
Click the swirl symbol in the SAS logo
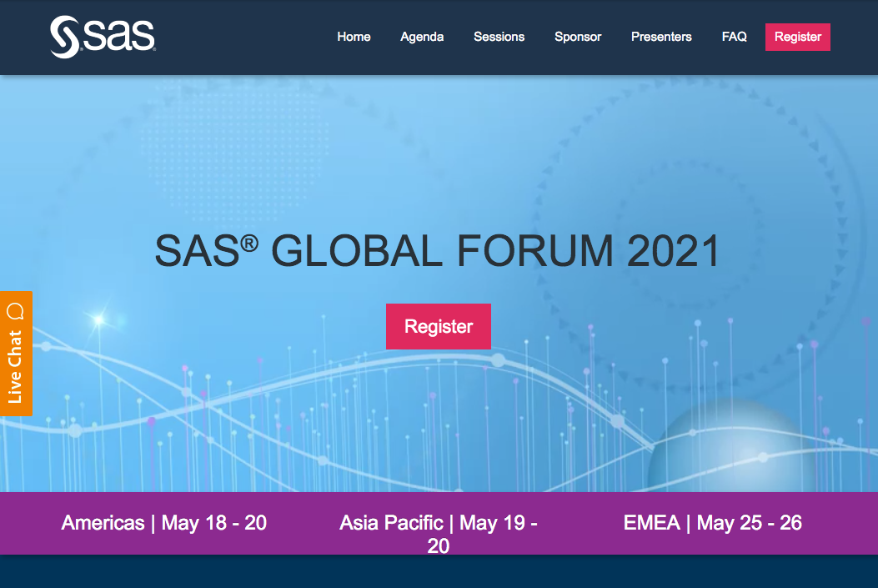[x=63, y=36]
